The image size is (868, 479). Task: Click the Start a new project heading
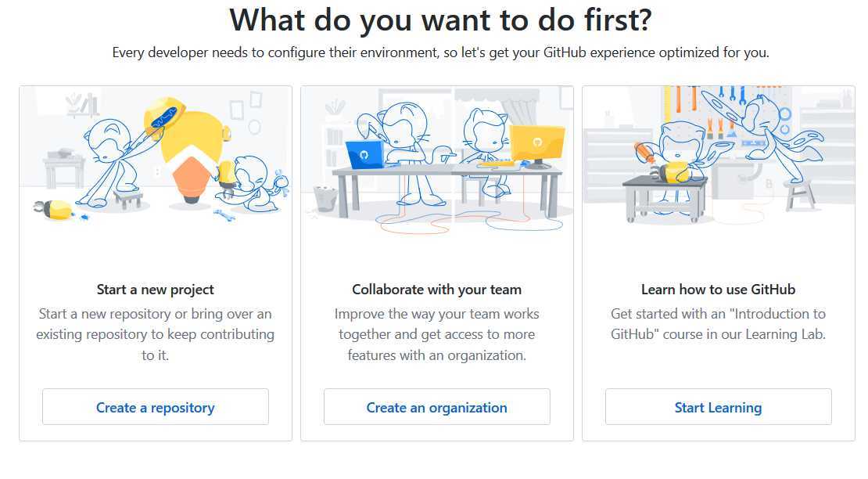click(156, 290)
